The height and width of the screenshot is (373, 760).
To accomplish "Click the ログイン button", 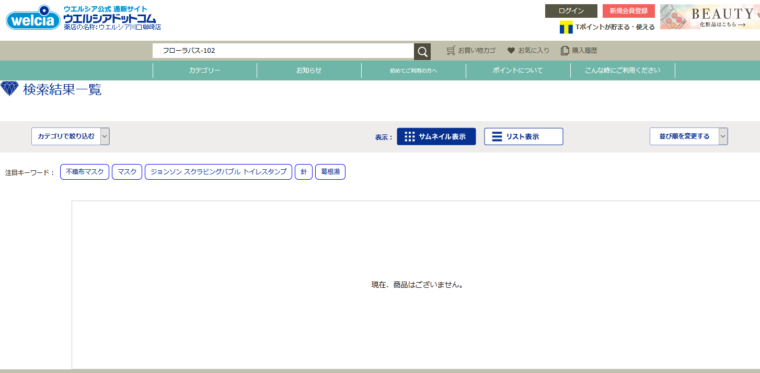I will coord(571,11).
